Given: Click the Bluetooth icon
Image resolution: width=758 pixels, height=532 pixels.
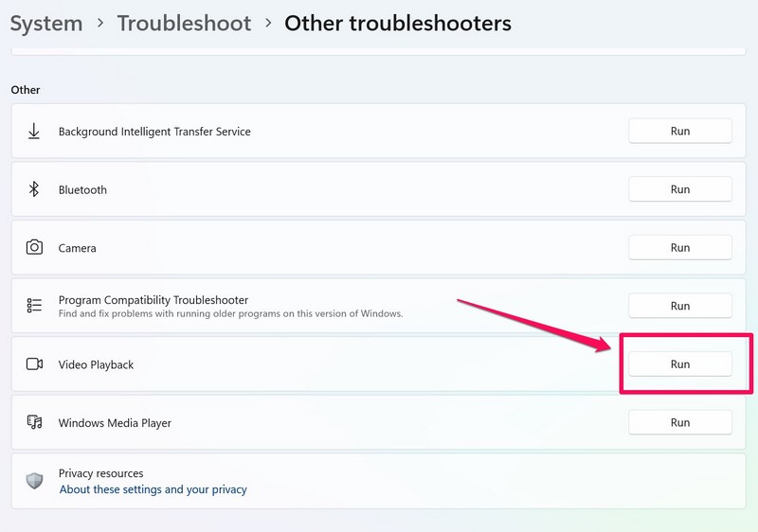Looking at the screenshot, I should point(34,189).
